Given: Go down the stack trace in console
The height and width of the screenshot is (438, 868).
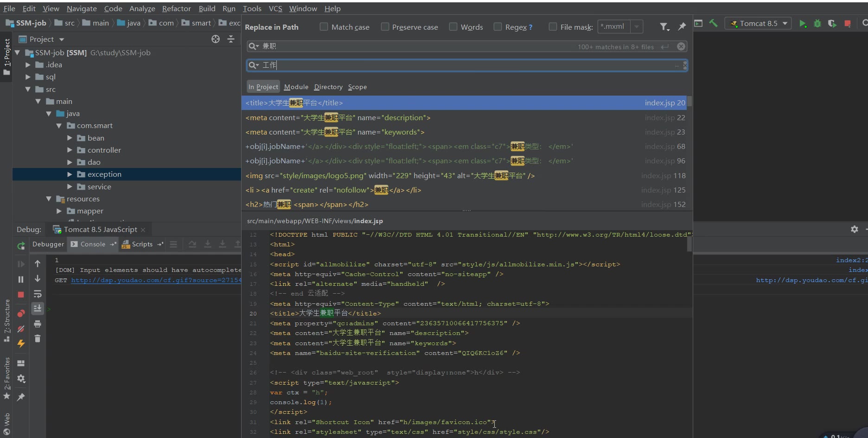Looking at the screenshot, I should pos(38,278).
